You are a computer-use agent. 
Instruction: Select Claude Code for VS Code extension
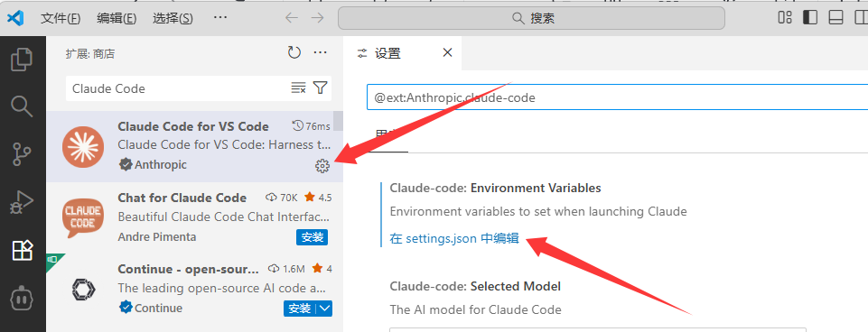coord(194,146)
